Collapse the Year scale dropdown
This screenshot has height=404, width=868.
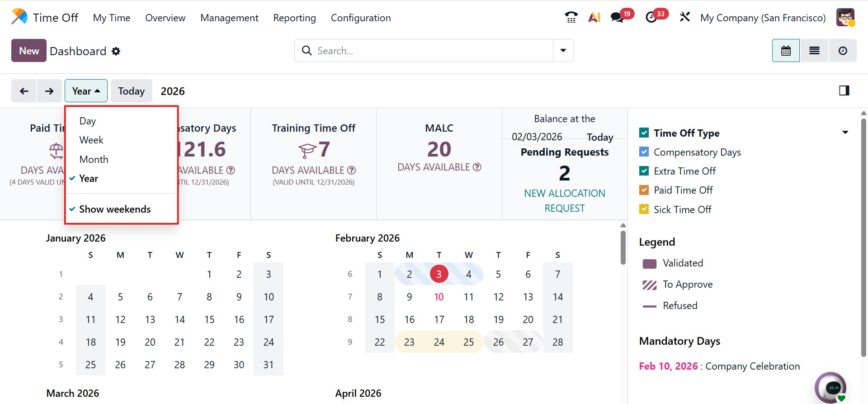pyautogui.click(x=86, y=91)
